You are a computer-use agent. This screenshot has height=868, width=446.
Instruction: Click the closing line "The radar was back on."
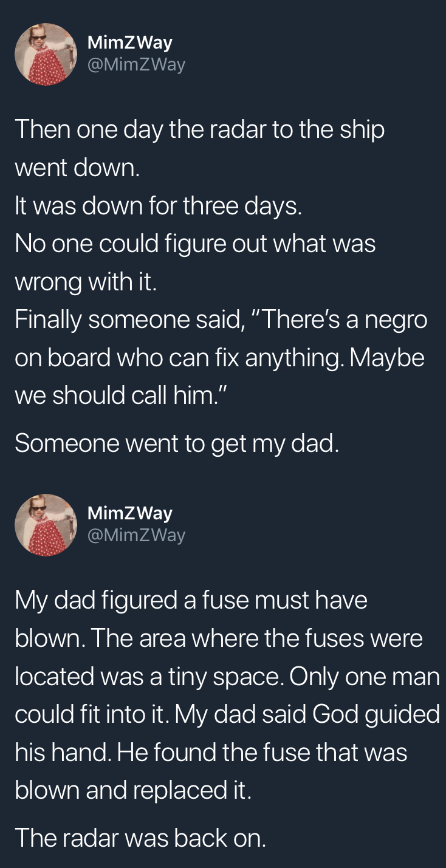coord(140,838)
